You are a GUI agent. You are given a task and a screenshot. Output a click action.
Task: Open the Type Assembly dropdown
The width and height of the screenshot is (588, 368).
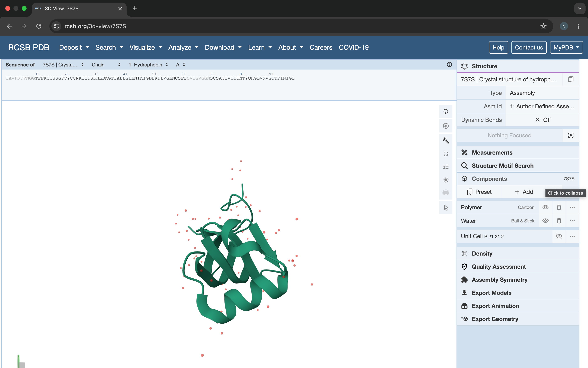click(x=542, y=93)
